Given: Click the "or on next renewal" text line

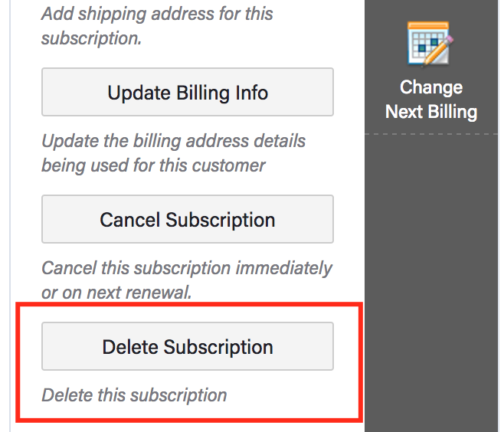Looking at the screenshot, I should [116, 293].
